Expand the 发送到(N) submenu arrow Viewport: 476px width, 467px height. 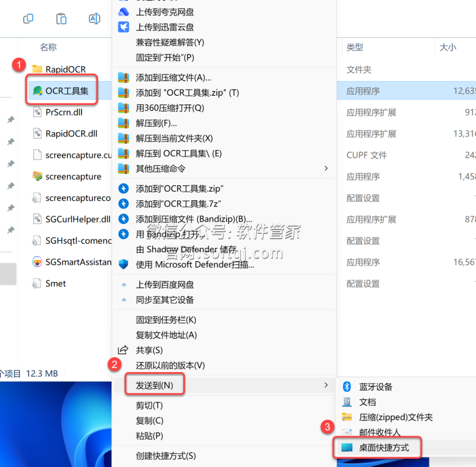326,385
